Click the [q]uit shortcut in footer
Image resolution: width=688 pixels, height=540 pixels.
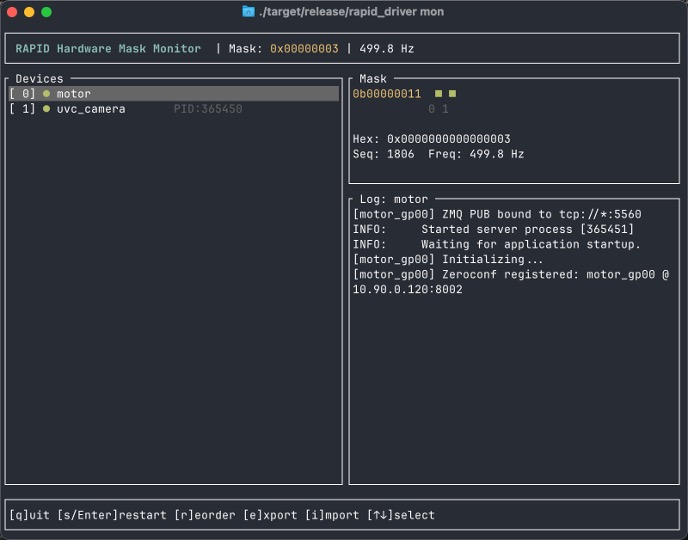[x=29, y=515]
